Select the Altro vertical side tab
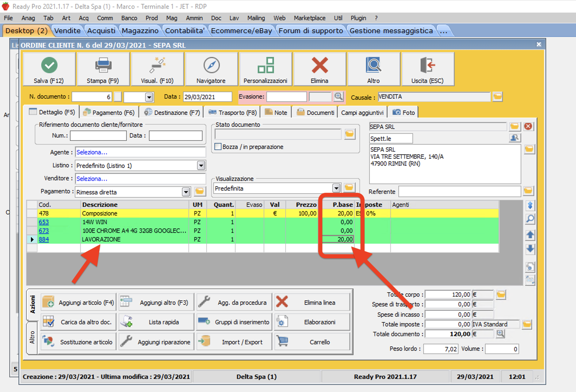Screen dimensions: 576x392 [32, 338]
